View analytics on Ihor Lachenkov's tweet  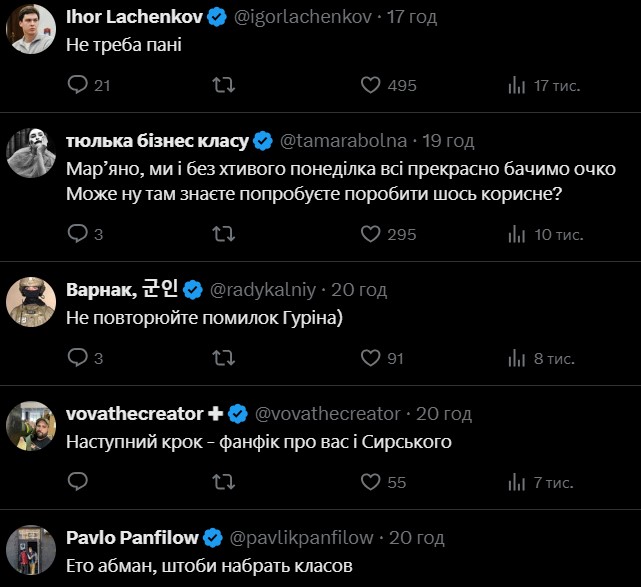tap(517, 86)
